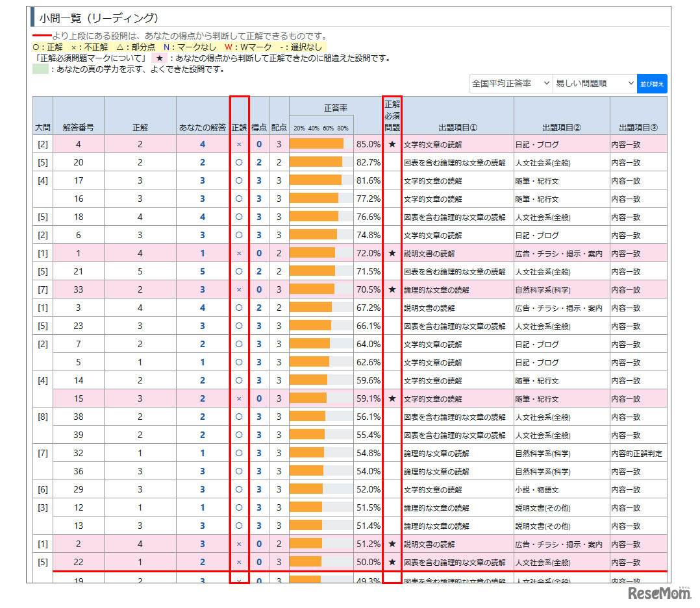This screenshot has width=700, height=608.
Task: Click the ★ mark on answer number 22 row
Action: (393, 562)
